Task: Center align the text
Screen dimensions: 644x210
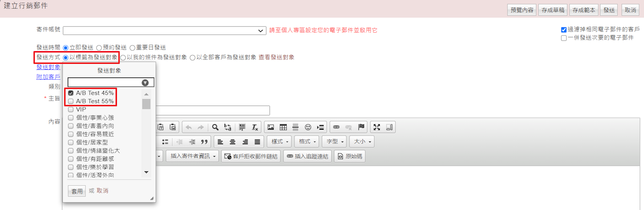Action: (232, 142)
